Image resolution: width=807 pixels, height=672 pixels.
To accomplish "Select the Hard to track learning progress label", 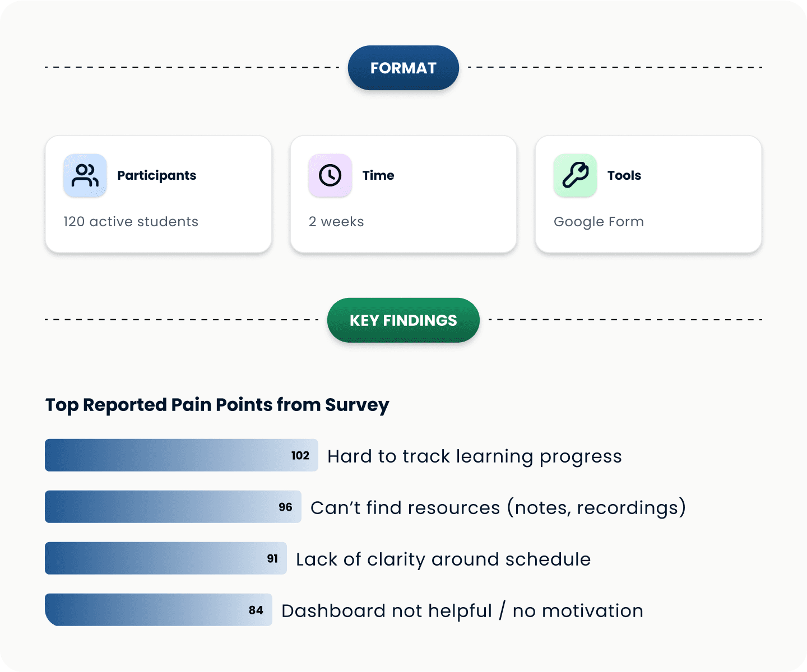I will [474, 456].
